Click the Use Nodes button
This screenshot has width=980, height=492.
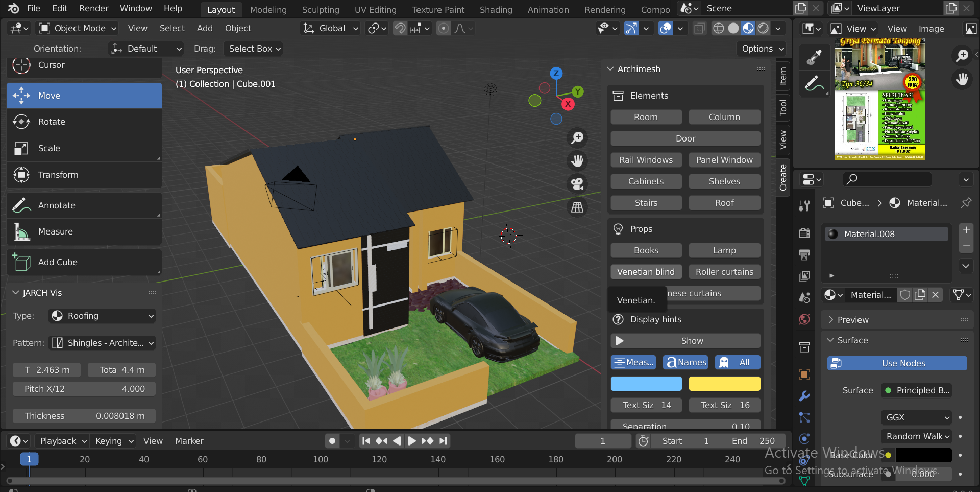pos(897,363)
